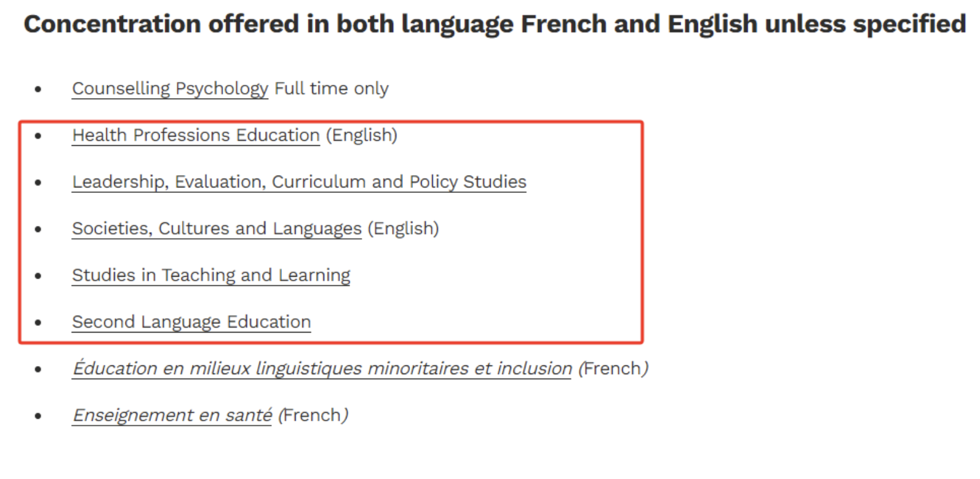The image size is (980, 479).
Task: Open the Societies, Cultures and Languages link
Action: [x=216, y=228]
